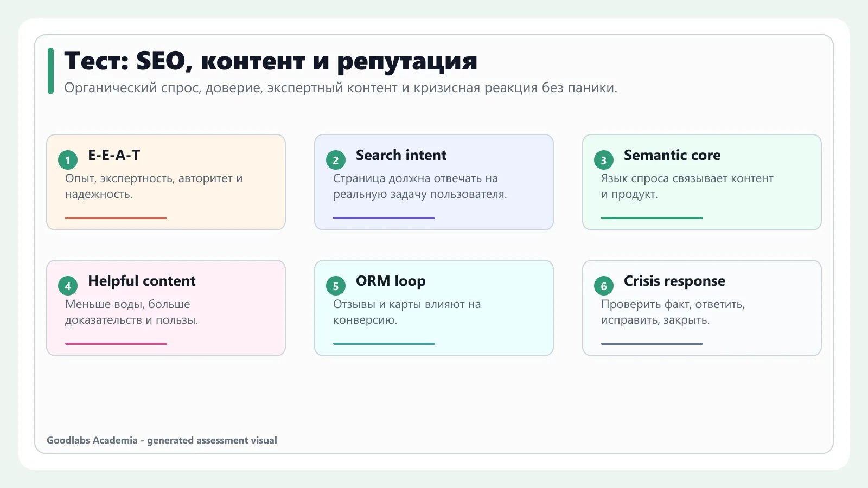Screen dimensions: 868x488
Task: Select the Semantic core card title
Action: pos(672,155)
